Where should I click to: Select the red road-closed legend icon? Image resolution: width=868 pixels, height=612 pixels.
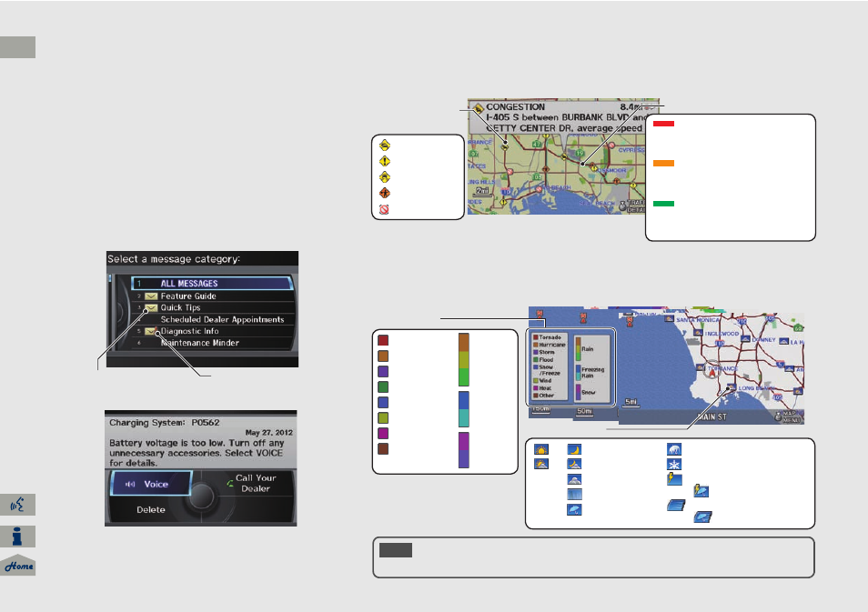pyautogui.click(x=384, y=209)
